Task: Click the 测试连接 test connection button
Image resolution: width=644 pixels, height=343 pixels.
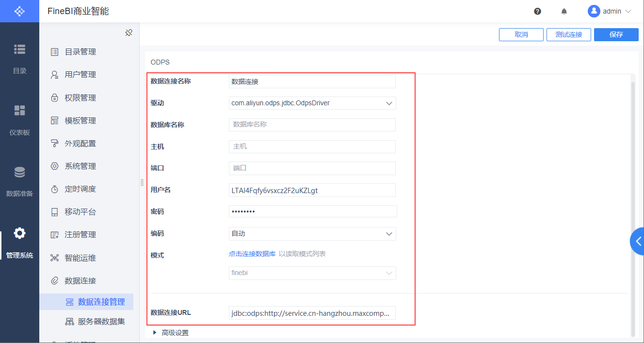Action: coord(569,34)
